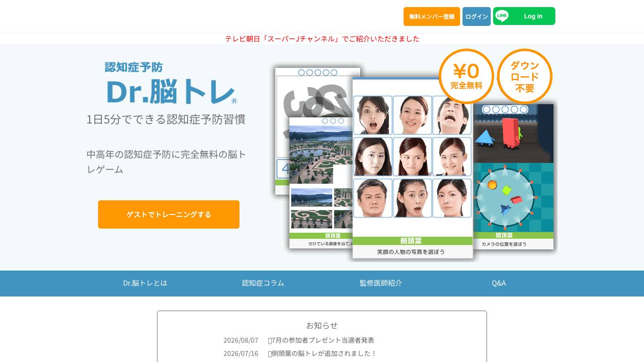Click the Dr.脳トレ logo
Screen dimensions: 644x362
(171, 83)
